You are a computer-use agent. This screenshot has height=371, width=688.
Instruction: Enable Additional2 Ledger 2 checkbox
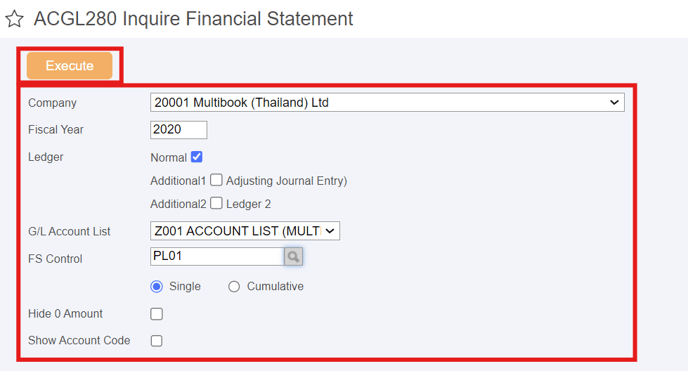click(216, 203)
